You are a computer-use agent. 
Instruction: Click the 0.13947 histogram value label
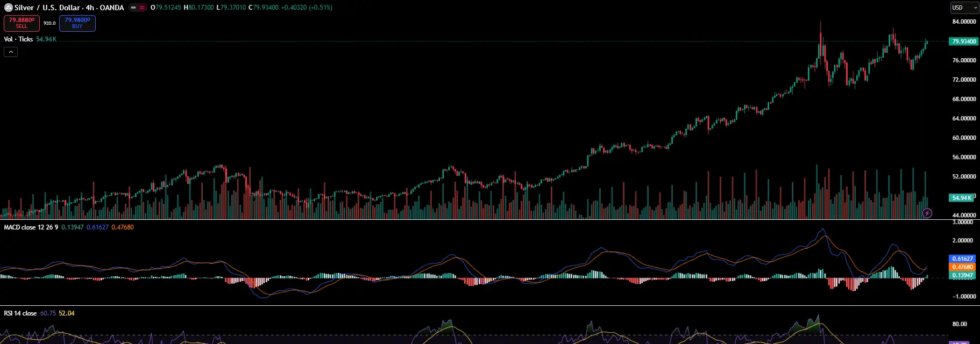963,275
